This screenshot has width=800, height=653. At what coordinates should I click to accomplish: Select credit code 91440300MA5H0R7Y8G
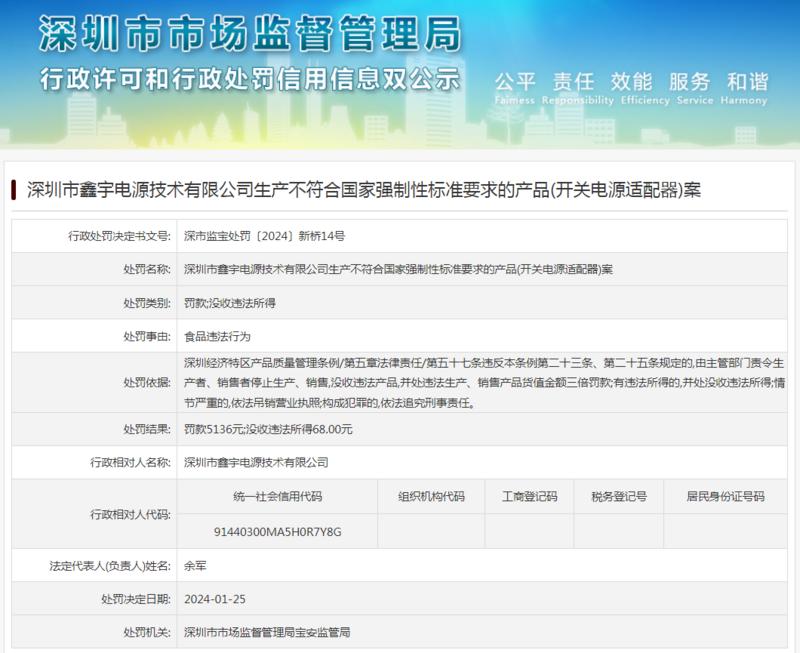coord(278,532)
